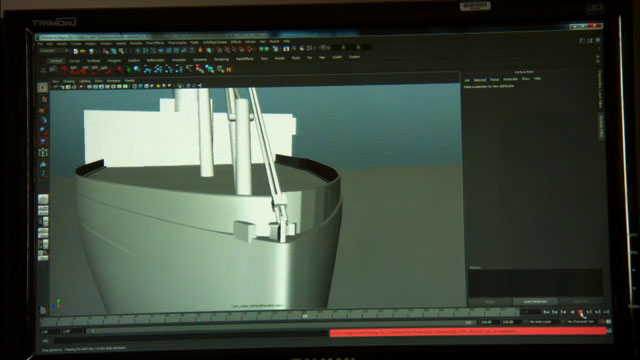Click the Load Attributes button

coord(535,301)
